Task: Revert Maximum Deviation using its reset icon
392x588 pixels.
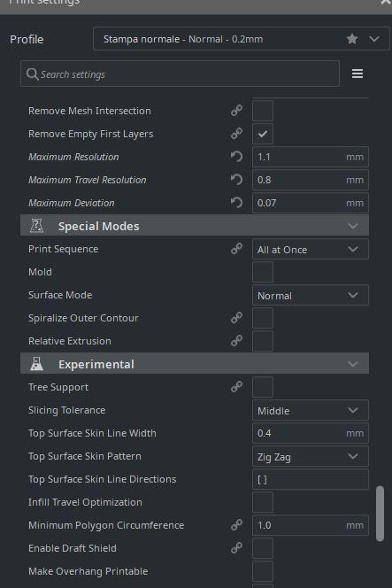Action: [x=236, y=203]
